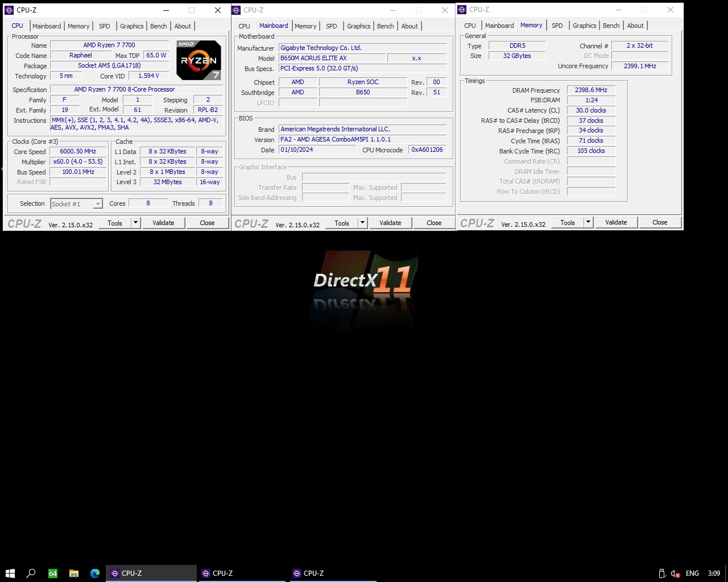Click the BIOS date 01/10/2024
Image resolution: width=728 pixels, height=582 pixels.
pyautogui.click(x=318, y=150)
